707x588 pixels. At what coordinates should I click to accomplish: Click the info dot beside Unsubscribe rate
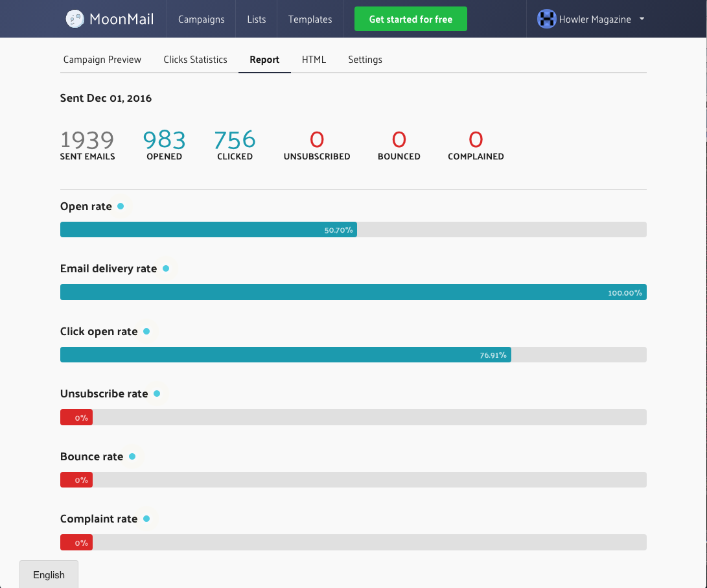pos(157,394)
